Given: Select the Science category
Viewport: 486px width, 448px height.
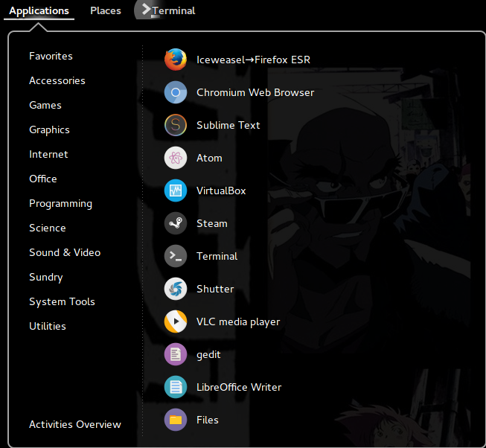Looking at the screenshot, I should tap(48, 228).
